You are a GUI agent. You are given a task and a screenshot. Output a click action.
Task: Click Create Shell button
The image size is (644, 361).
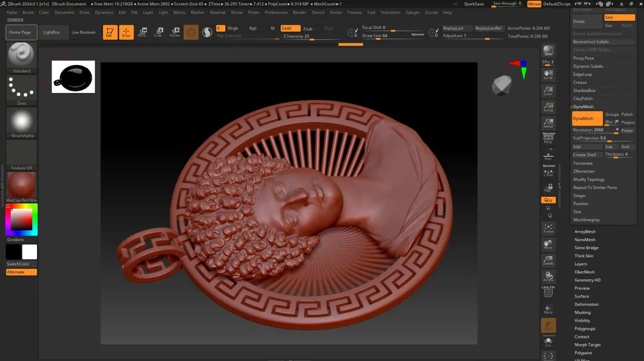587,155
